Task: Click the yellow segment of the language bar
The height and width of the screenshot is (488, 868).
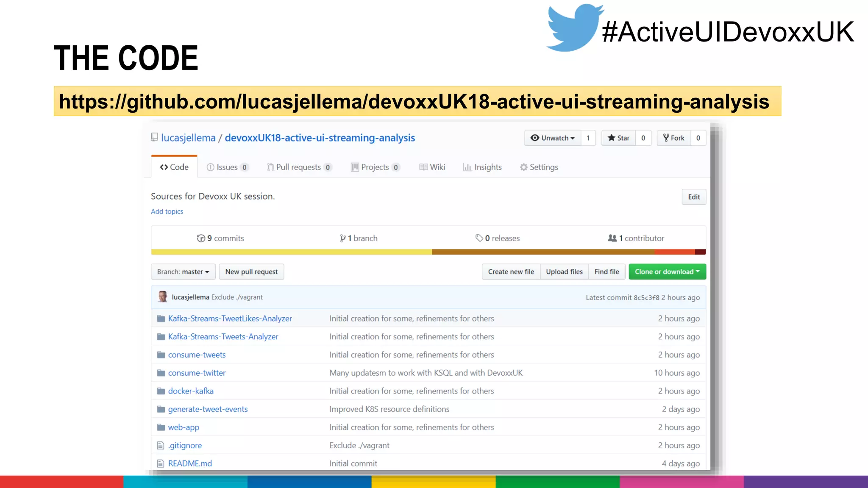Action: (291, 252)
